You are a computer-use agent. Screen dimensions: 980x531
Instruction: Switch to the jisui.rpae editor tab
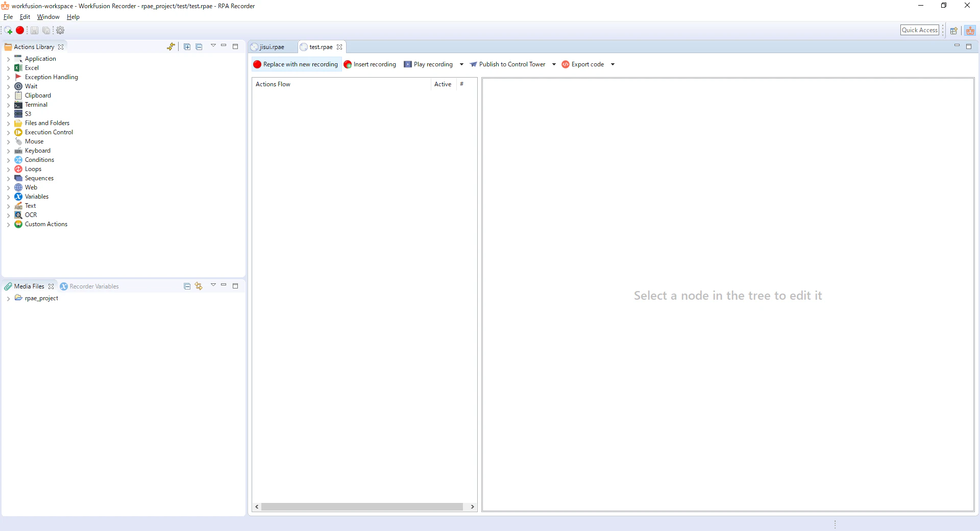click(272, 47)
